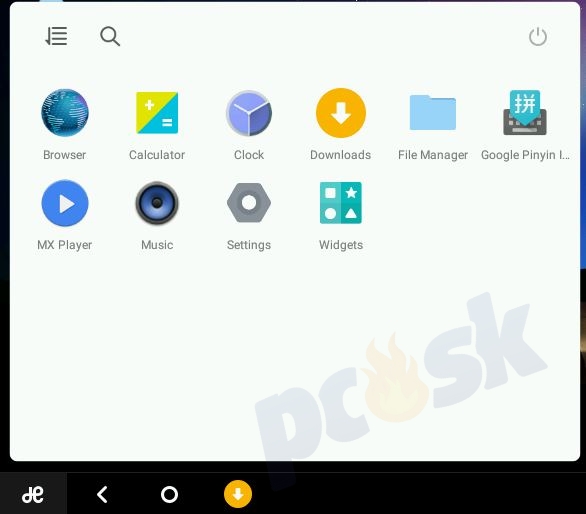Click the Browser label text
Viewport: 586px width, 514px height.
point(64,155)
